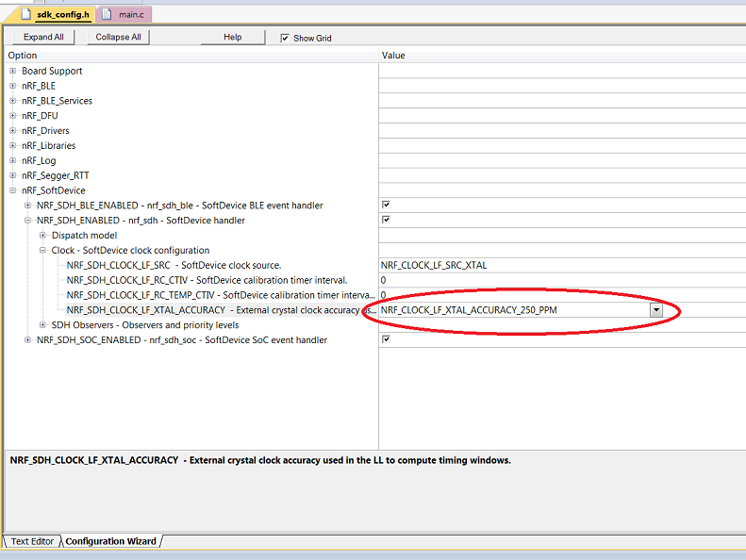The image size is (746, 560).
Task: Expand the Board Support tree node
Action: pyautogui.click(x=13, y=71)
